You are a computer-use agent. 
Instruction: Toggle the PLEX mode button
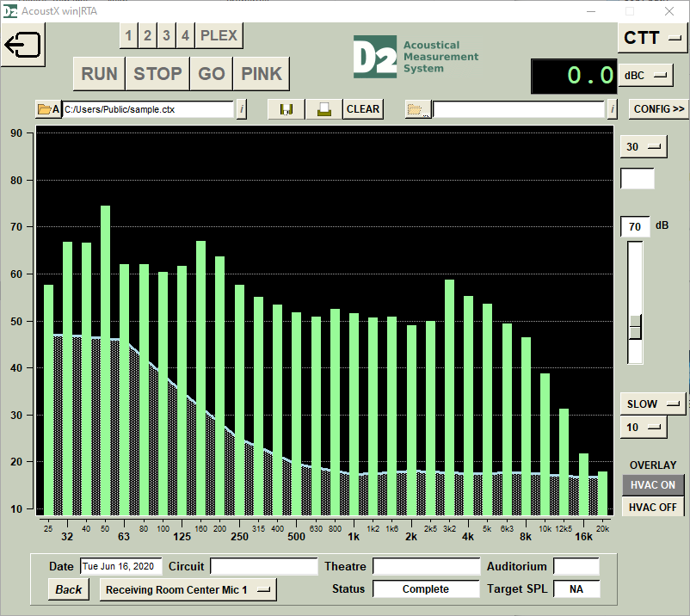(x=219, y=35)
